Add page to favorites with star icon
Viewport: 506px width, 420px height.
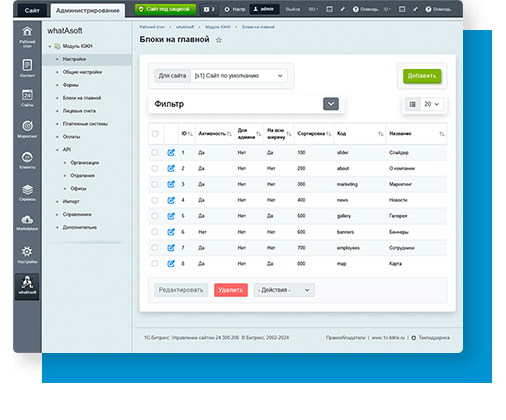coord(219,40)
